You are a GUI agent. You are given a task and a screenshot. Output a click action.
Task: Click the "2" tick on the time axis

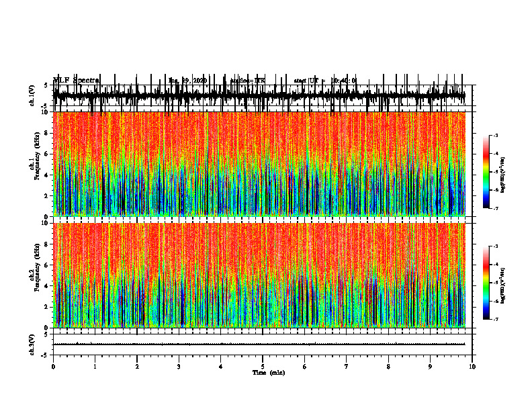(x=137, y=367)
